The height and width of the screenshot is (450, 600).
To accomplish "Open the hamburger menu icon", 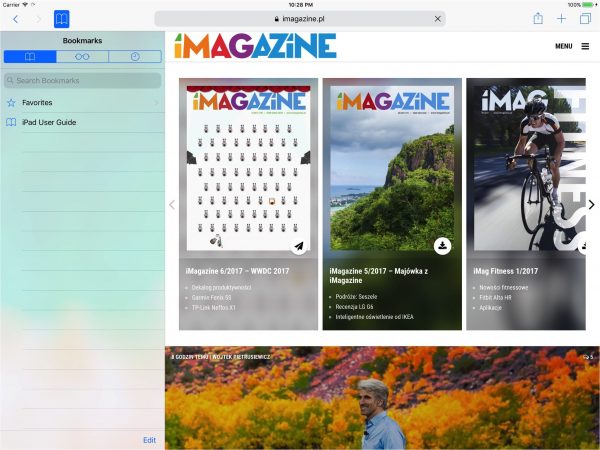I will click(585, 46).
